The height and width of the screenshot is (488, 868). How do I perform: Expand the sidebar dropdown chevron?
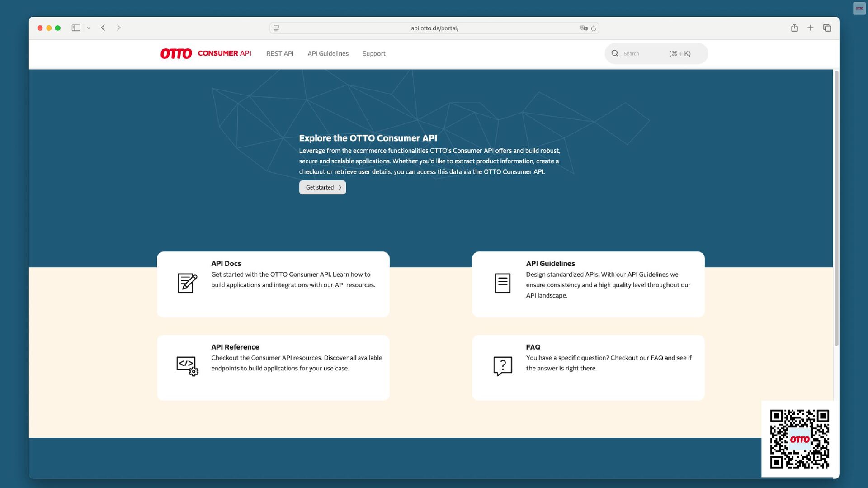coord(89,28)
